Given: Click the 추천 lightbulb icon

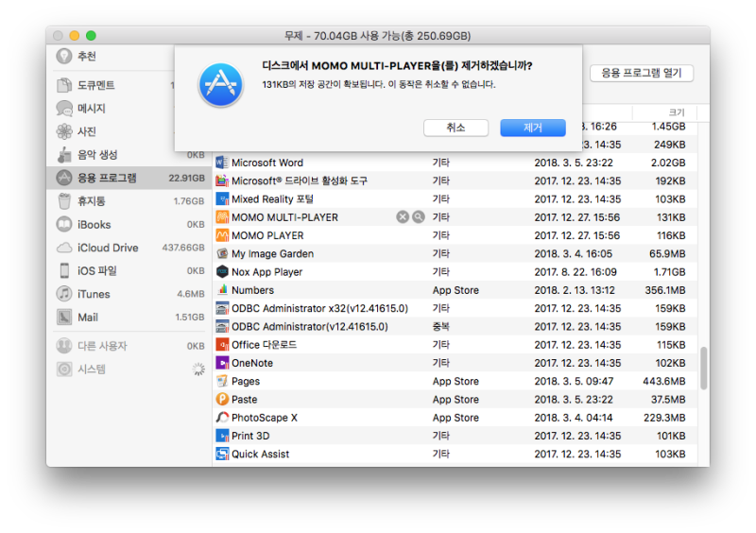Looking at the screenshot, I should coord(63,57).
